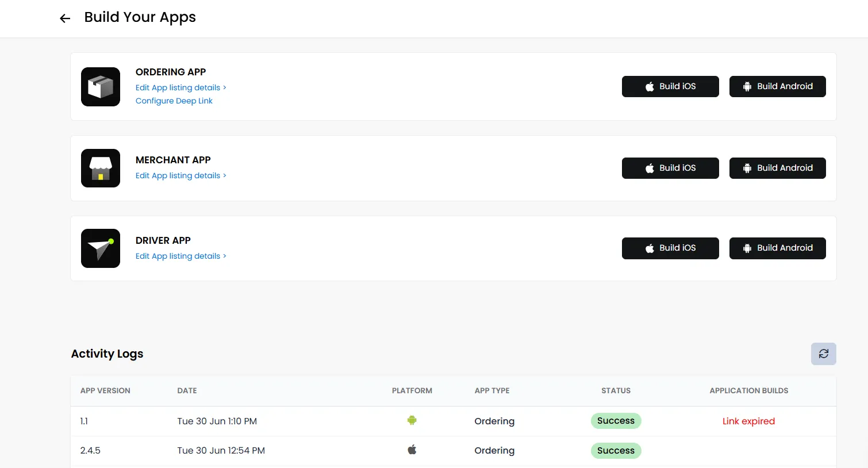Click Ordering type in 2.4.5 row
The width and height of the screenshot is (868, 468).
pyautogui.click(x=494, y=451)
